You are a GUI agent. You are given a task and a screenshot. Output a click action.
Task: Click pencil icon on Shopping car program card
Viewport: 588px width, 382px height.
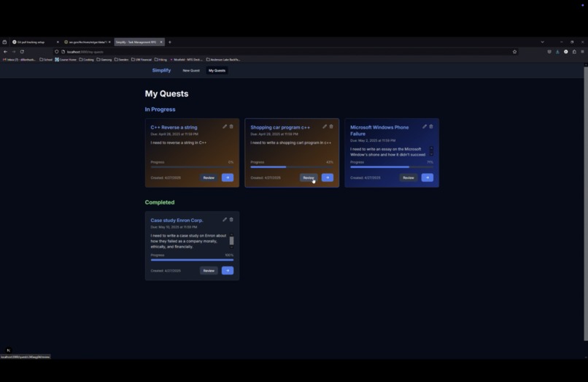[x=325, y=126]
